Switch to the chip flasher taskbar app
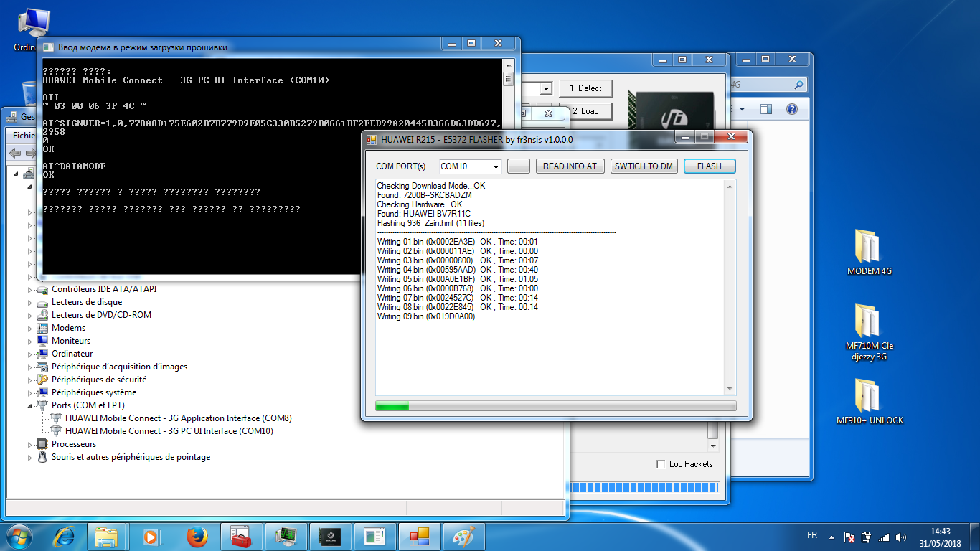Image resolution: width=980 pixels, height=551 pixels. tap(330, 537)
